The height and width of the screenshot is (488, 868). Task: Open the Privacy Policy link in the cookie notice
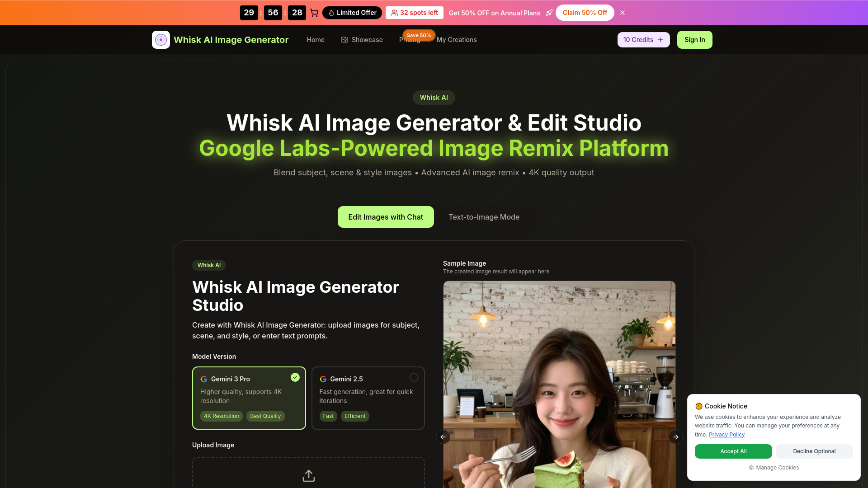[x=726, y=434]
